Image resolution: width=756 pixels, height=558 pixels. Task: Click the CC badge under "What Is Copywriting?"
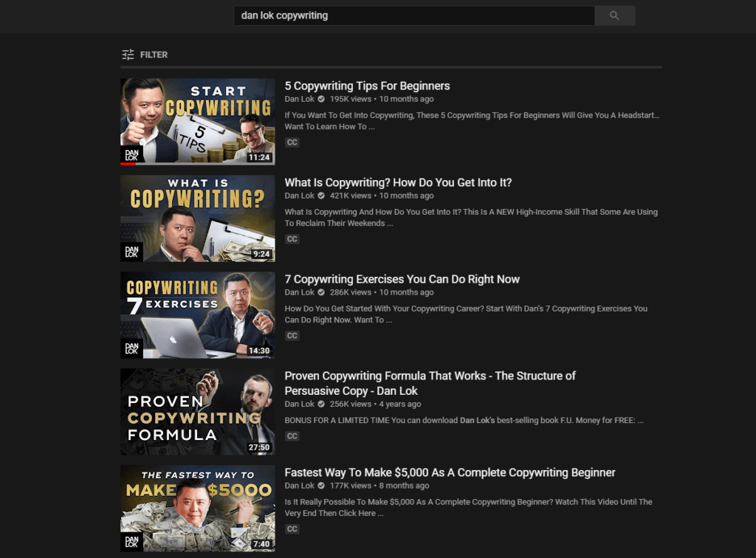[292, 238]
